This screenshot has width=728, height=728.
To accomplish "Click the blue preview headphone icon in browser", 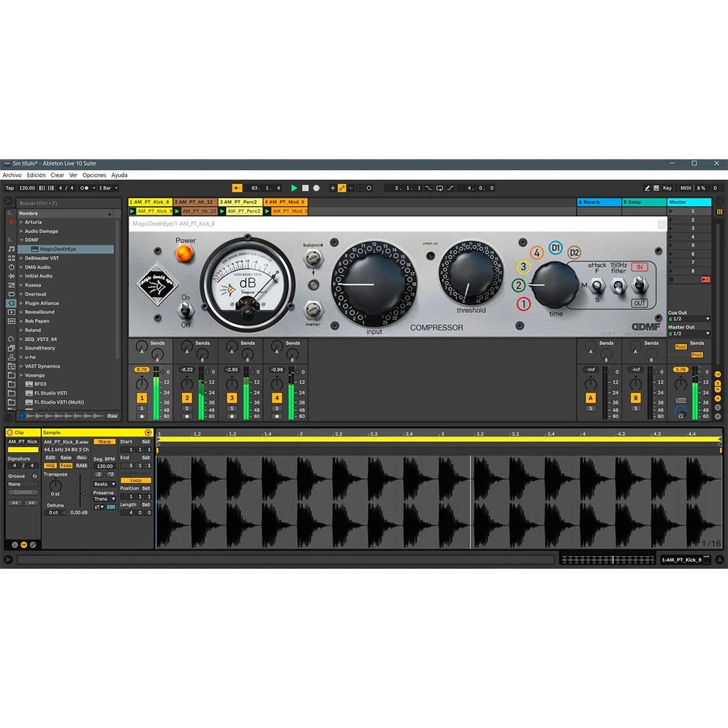I will (21, 416).
